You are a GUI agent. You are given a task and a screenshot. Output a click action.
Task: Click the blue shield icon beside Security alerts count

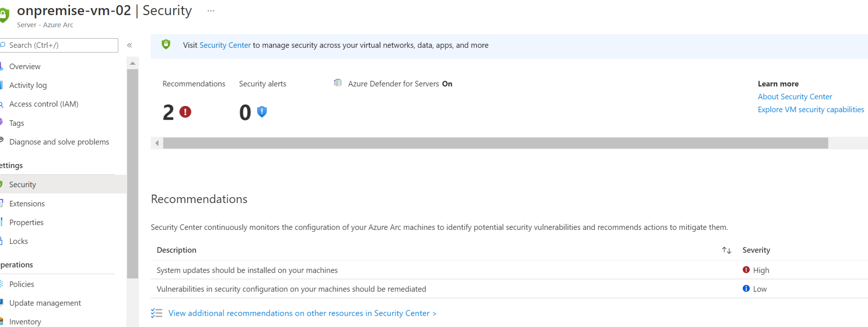coord(262,112)
